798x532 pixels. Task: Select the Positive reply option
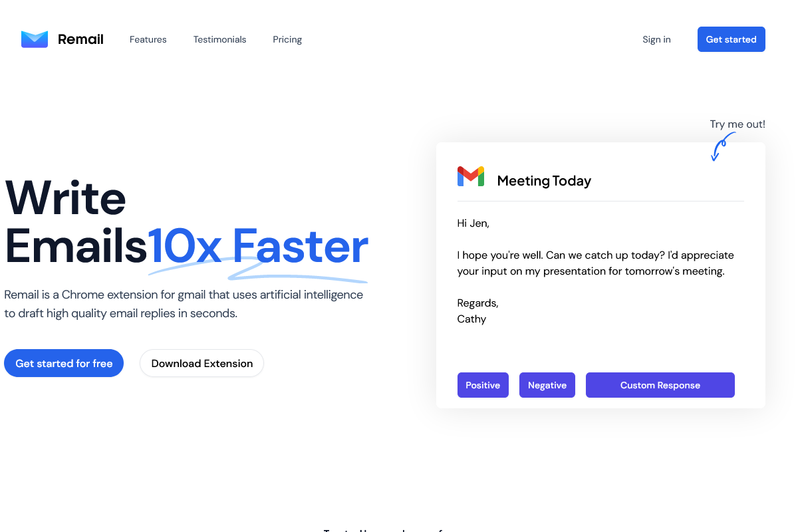coord(483,384)
